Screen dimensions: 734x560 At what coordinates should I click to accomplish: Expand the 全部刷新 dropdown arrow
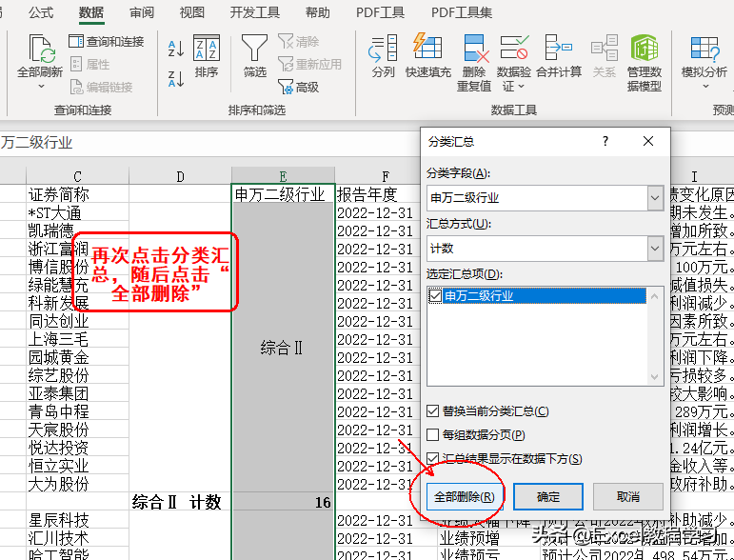click(41, 86)
